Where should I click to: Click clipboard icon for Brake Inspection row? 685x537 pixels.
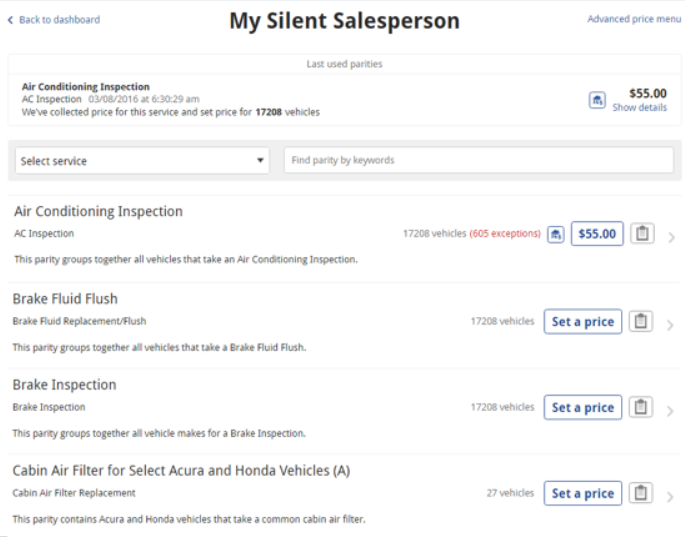pyautogui.click(x=641, y=408)
